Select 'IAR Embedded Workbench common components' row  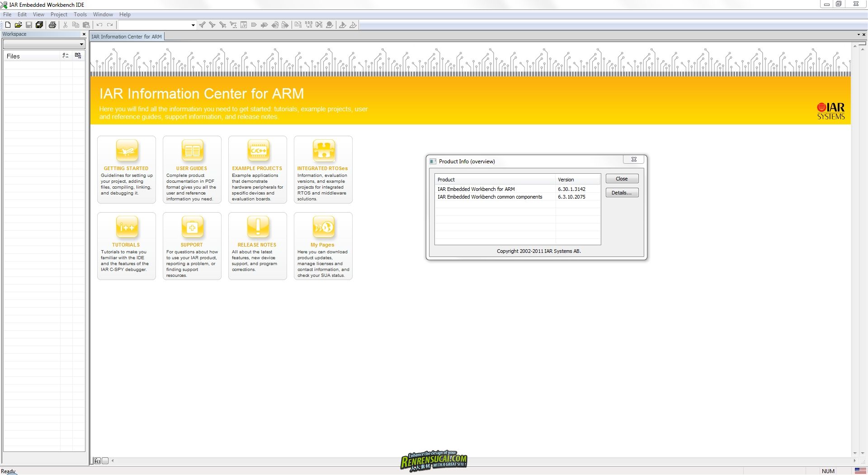pyautogui.click(x=518, y=197)
